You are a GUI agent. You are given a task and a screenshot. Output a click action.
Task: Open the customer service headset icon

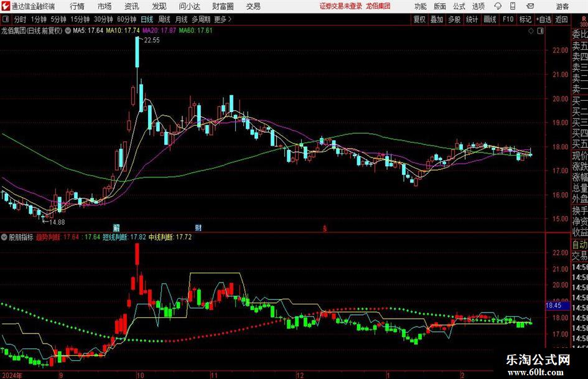[x=498, y=6]
